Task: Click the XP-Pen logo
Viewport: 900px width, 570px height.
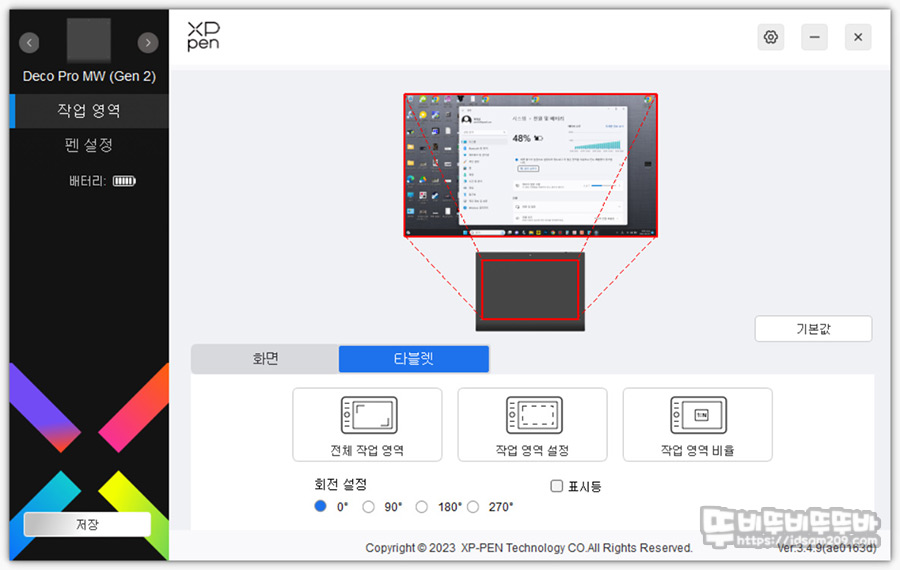Action: point(203,36)
